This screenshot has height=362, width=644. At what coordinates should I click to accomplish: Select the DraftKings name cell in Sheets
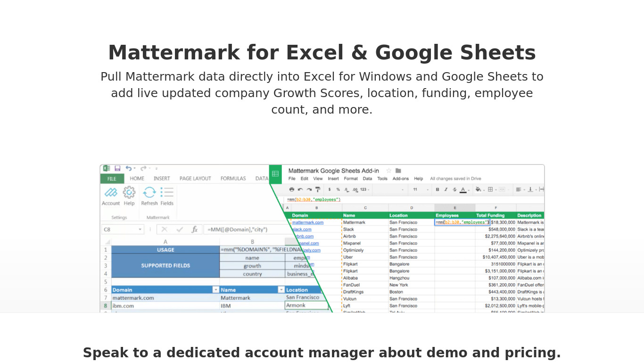pyautogui.click(x=365, y=292)
